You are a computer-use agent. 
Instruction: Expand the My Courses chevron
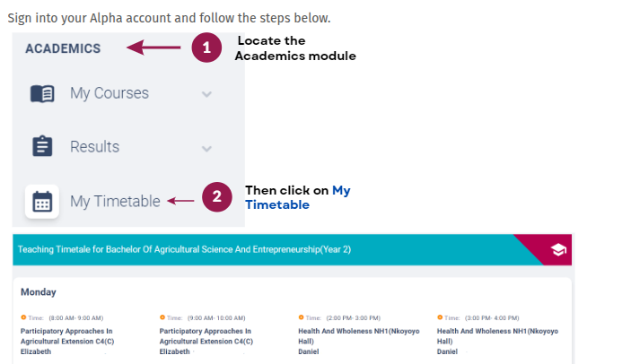pos(207,93)
